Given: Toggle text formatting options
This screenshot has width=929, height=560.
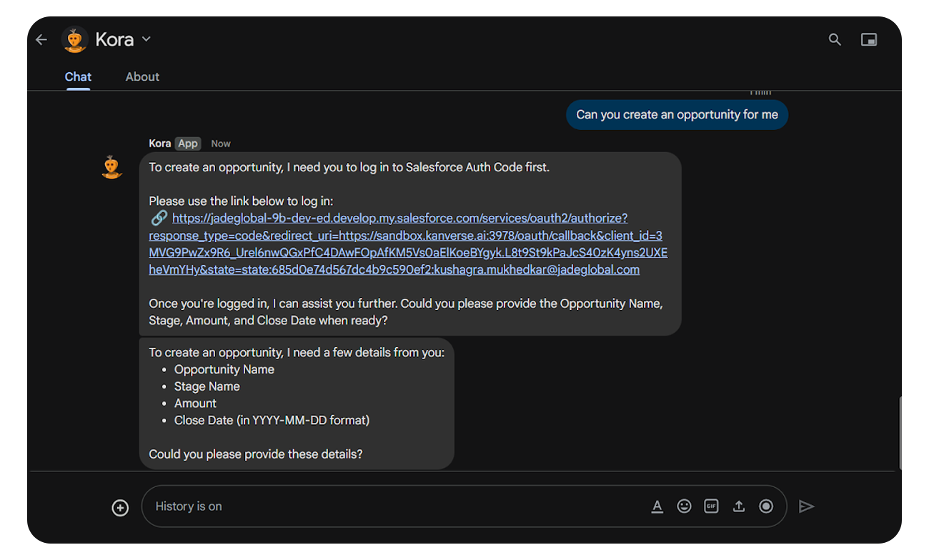Looking at the screenshot, I should coord(657,506).
